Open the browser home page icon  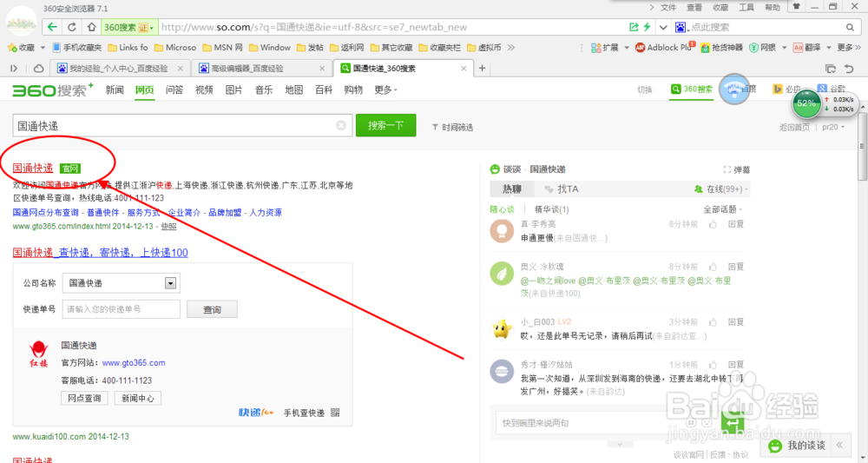(x=92, y=27)
